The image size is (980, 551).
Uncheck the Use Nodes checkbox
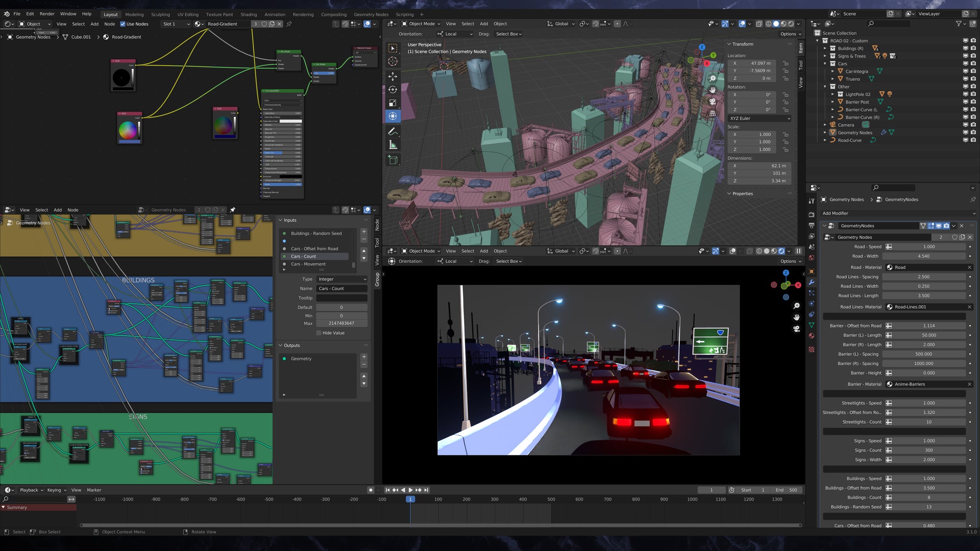point(124,24)
